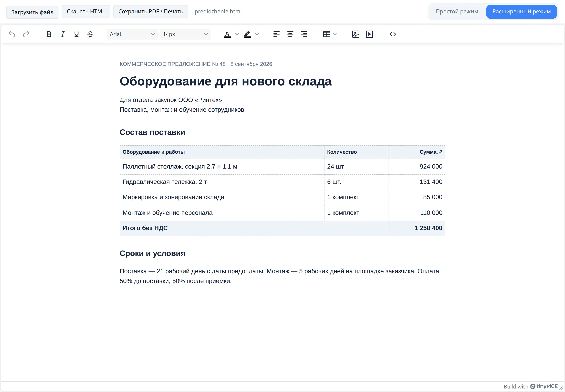The width and height of the screenshot is (565, 392).
Task: Click the line Для отдела закупок ООО «Ринтех»
Action: [x=171, y=100]
